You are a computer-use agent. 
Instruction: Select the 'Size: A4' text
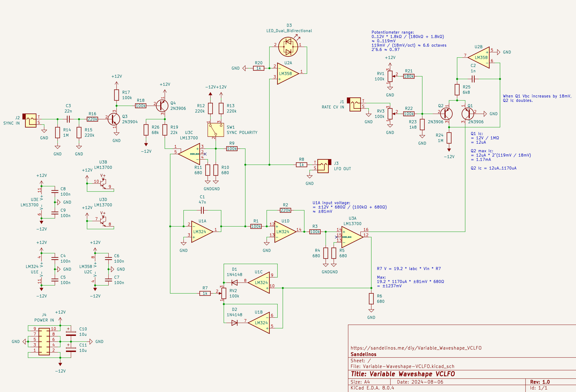pyautogui.click(x=360, y=382)
